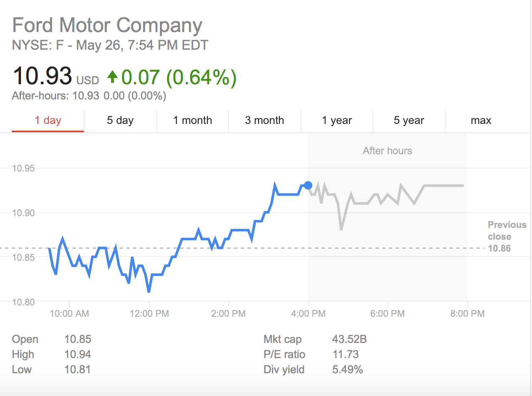Viewport: 532px width, 396px height.
Task: Switch to the 5 year view
Action: 409,120
